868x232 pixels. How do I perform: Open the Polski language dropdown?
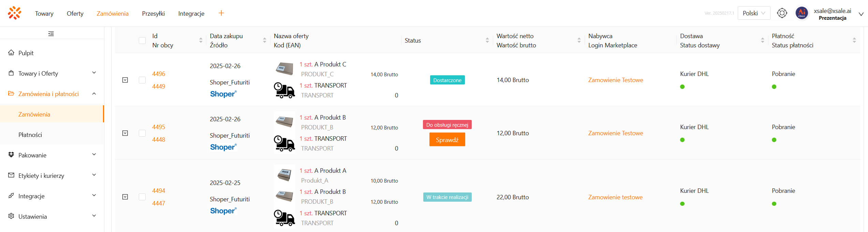click(x=754, y=13)
